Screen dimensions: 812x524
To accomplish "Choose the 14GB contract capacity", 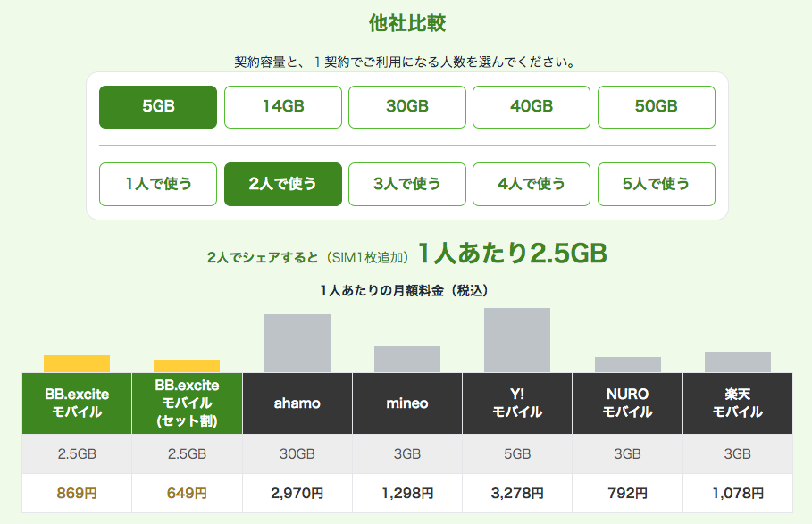I will (x=283, y=106).
